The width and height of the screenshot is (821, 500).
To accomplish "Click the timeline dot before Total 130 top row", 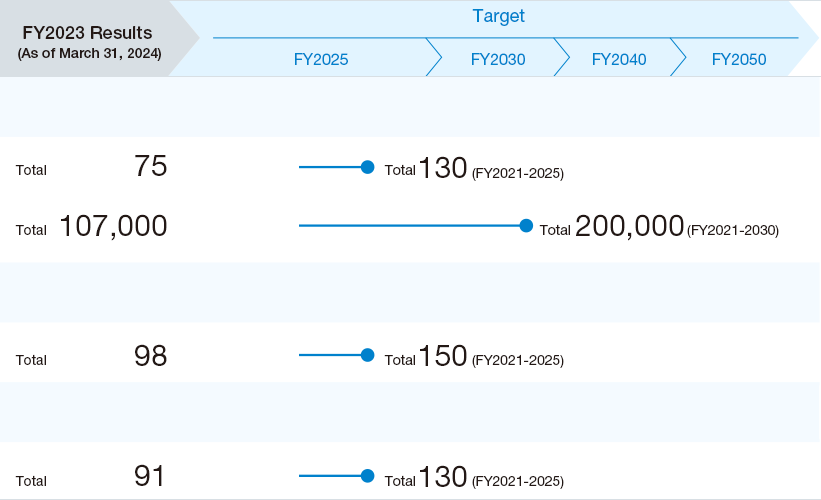I will [368, 167].
